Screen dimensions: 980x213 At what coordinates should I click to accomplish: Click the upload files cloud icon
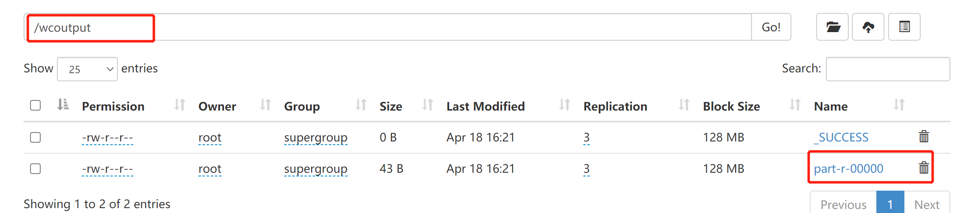pyautogui.click(x=868, y=27)
